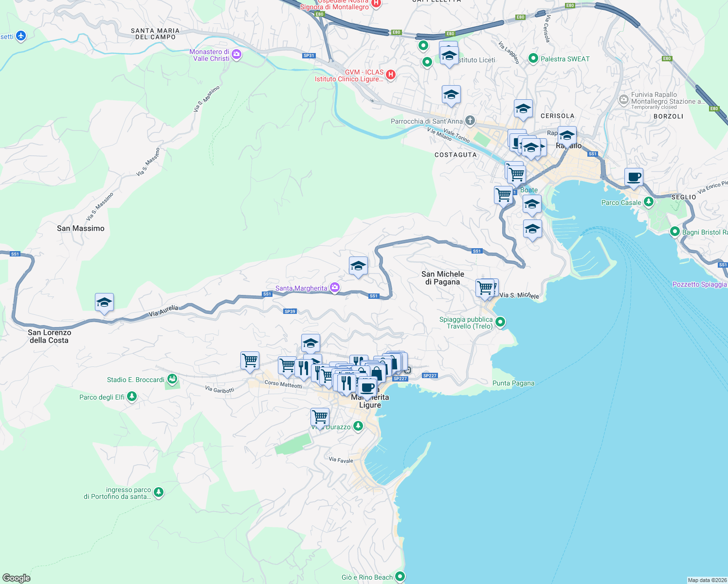Click the Google logo in the bottom-left
This screenshot has height=584, width=728.
tap(17, 578)
